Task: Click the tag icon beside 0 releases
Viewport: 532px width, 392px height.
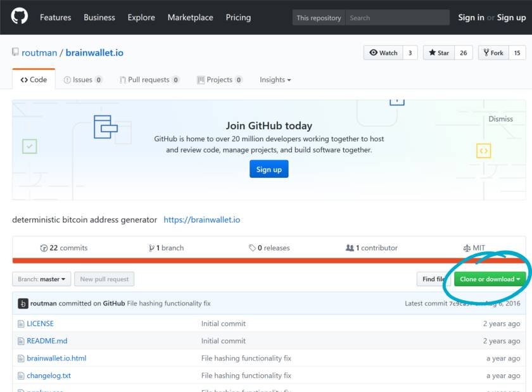Action: click(252, 248)
